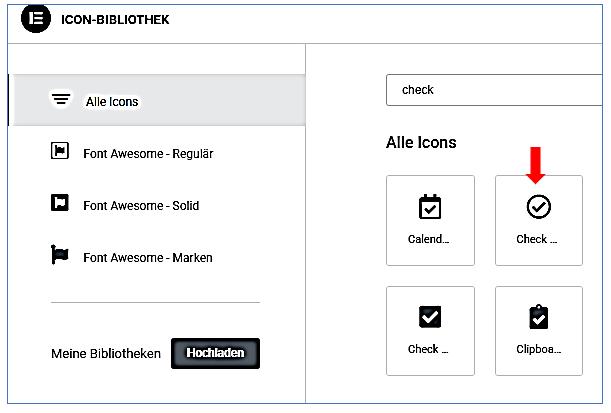Click the Font Awesome Solid flag icon

coord(60,204)
